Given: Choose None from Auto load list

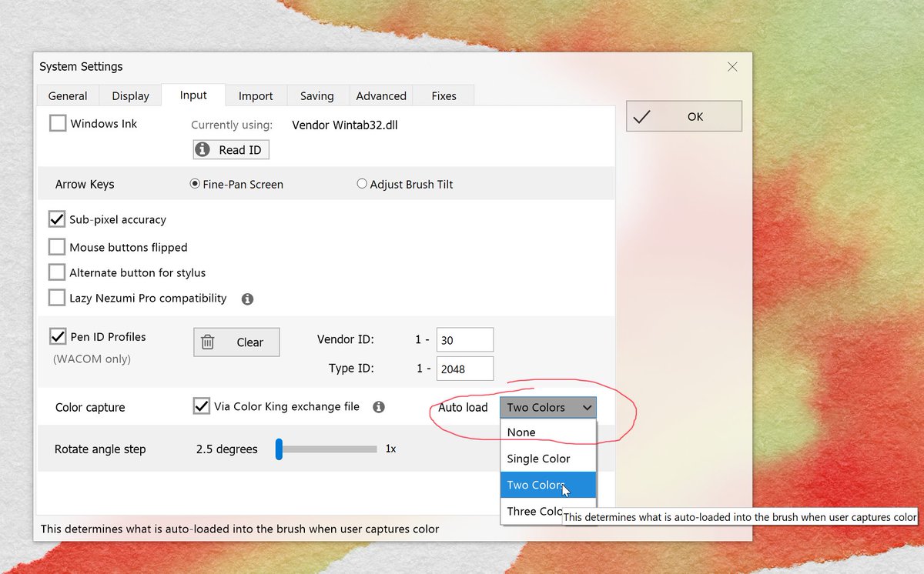Looking at the screenshot, I should point(547,432).
